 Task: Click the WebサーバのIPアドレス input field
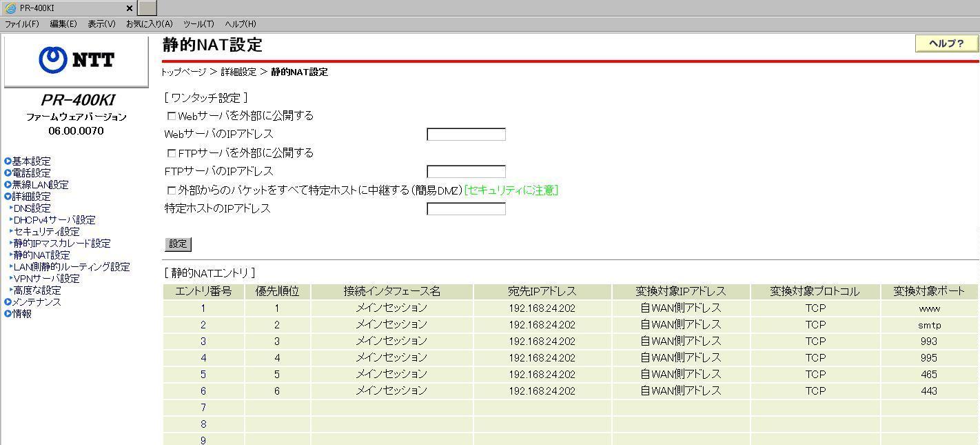click(466, 135)
